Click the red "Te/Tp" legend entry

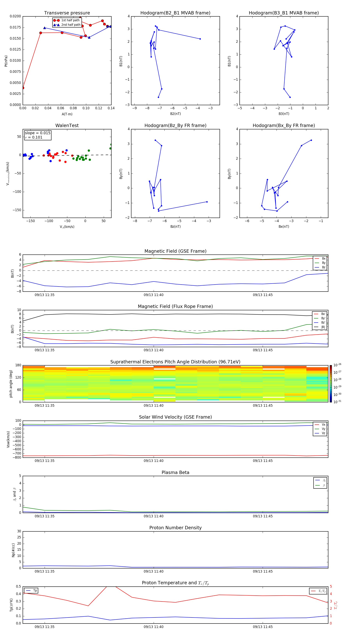318,591
